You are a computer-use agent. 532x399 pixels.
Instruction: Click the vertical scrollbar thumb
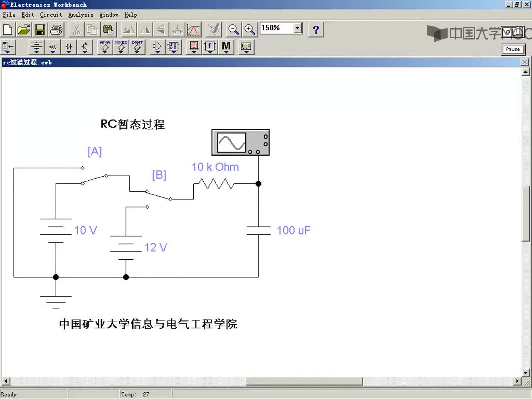pos(525,214)
